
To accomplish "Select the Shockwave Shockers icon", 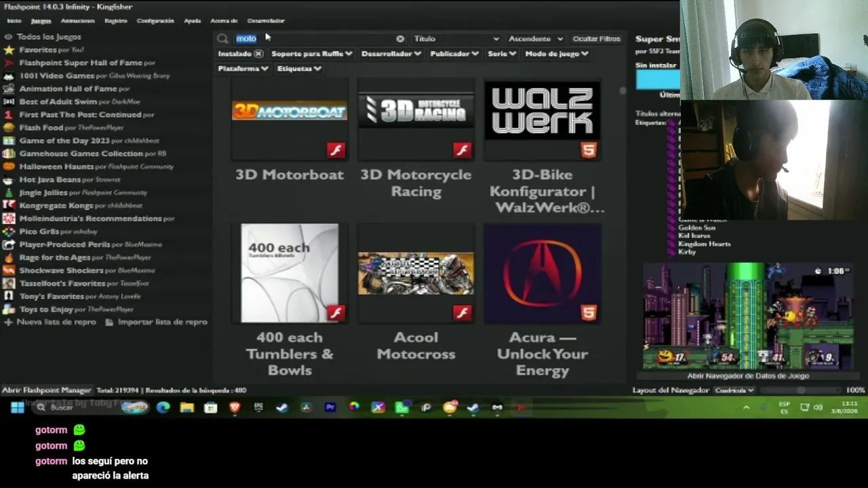I will (x=9, y=270).
